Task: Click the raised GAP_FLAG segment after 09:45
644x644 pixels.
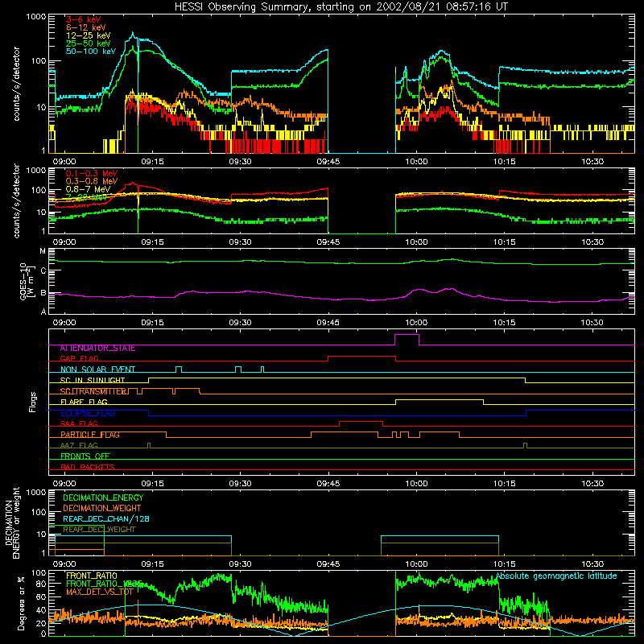Action: (361, 357)
